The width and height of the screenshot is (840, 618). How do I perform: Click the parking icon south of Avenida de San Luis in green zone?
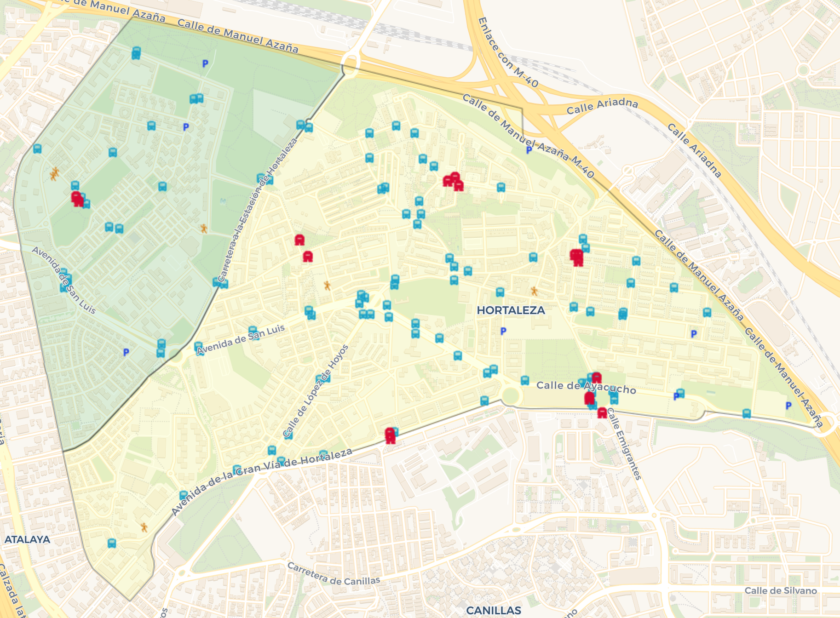[126, 352]
